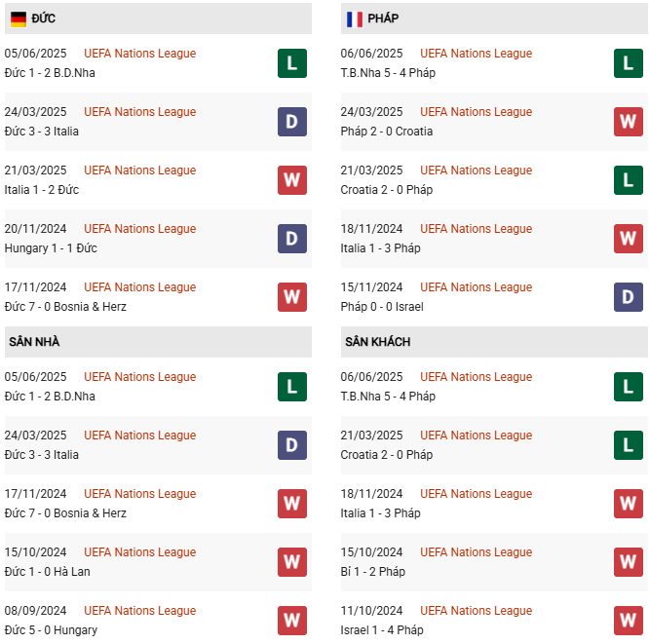Click the L badge for Đức 1 - 2 B.D.Nha in the top Đức list

click(292, 63)
